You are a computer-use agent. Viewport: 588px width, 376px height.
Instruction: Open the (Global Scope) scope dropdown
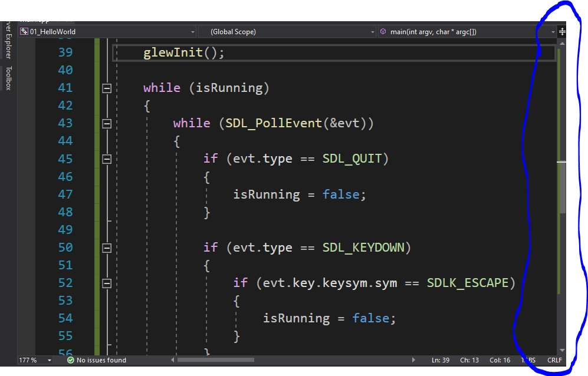pos(372,31)
